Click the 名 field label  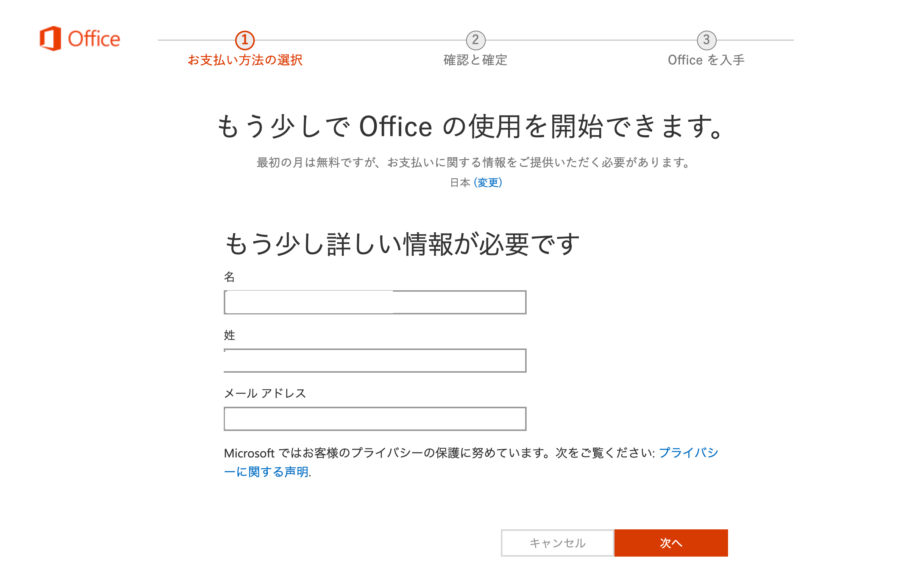point(229,277)
